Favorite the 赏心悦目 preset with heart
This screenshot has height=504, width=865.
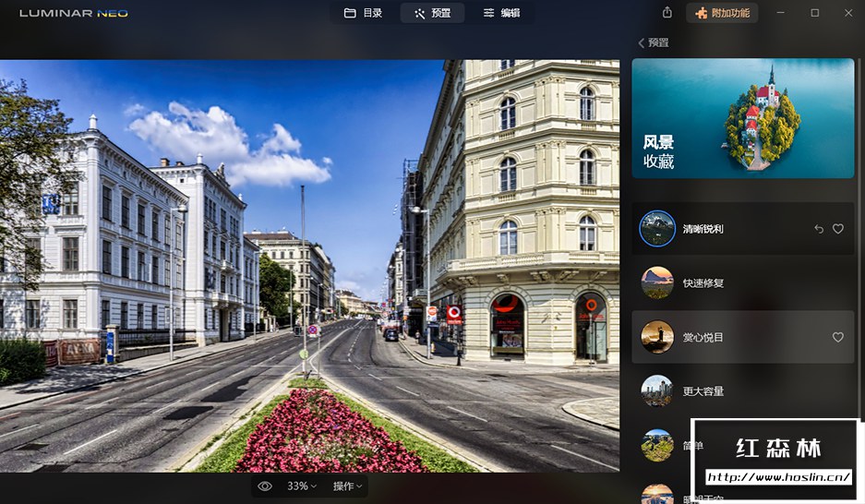[x=838, y=337]
